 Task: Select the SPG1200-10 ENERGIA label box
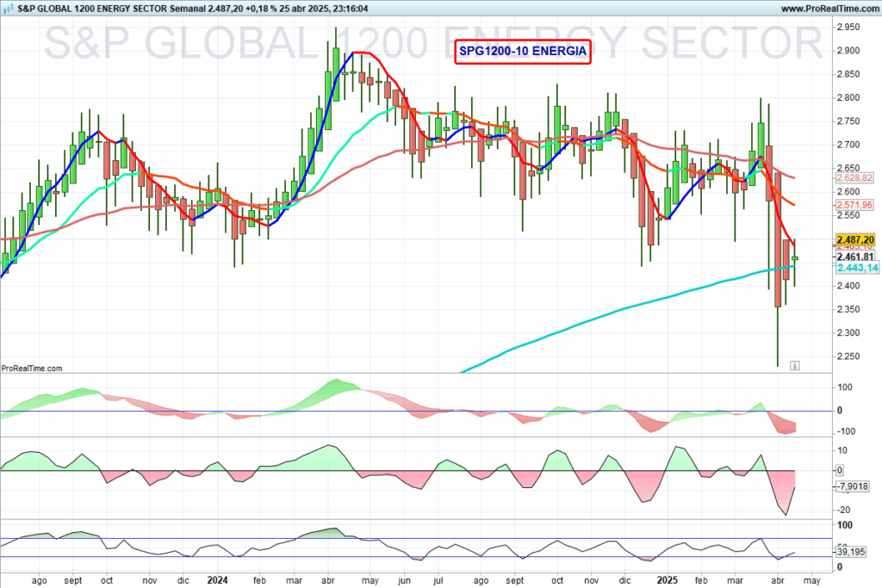(x=523, y=51)
